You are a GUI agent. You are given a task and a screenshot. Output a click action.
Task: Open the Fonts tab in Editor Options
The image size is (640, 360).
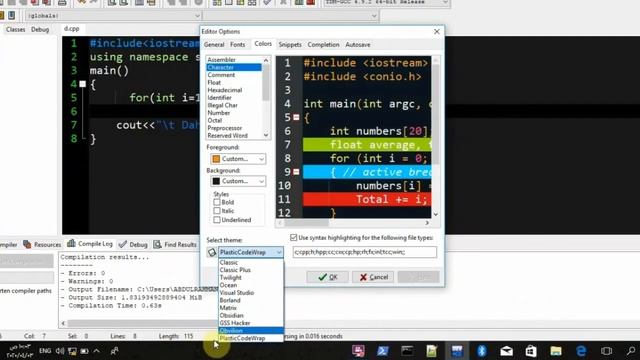[x=238, y=44]
